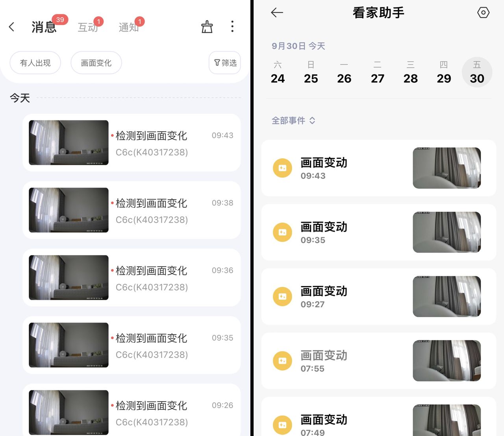Toggle the 画面变化 filter chip
The height and width of the screenshot is (436, 504).
click(96, 63)
